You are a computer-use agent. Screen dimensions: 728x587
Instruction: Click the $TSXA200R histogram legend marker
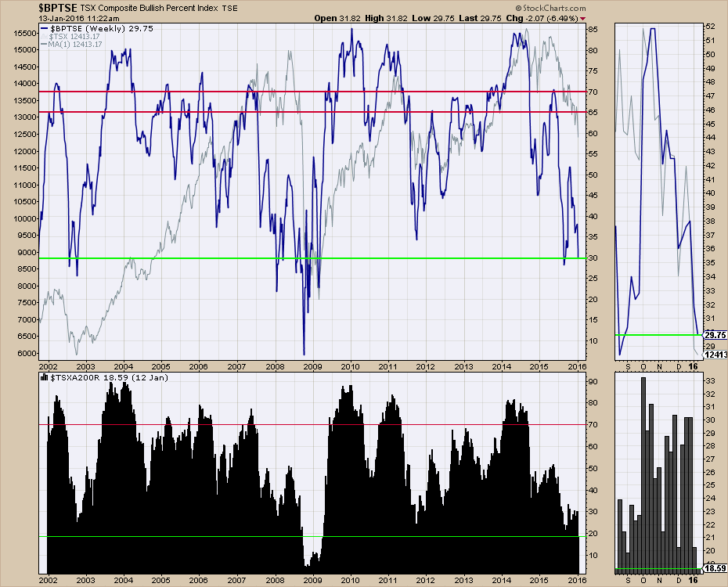point(44,377)
